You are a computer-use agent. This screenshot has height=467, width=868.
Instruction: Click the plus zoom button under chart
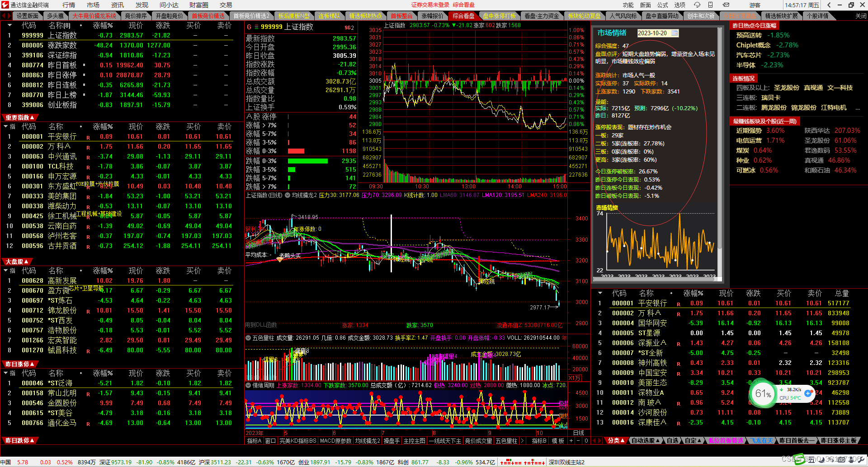[x=571, y=441]
